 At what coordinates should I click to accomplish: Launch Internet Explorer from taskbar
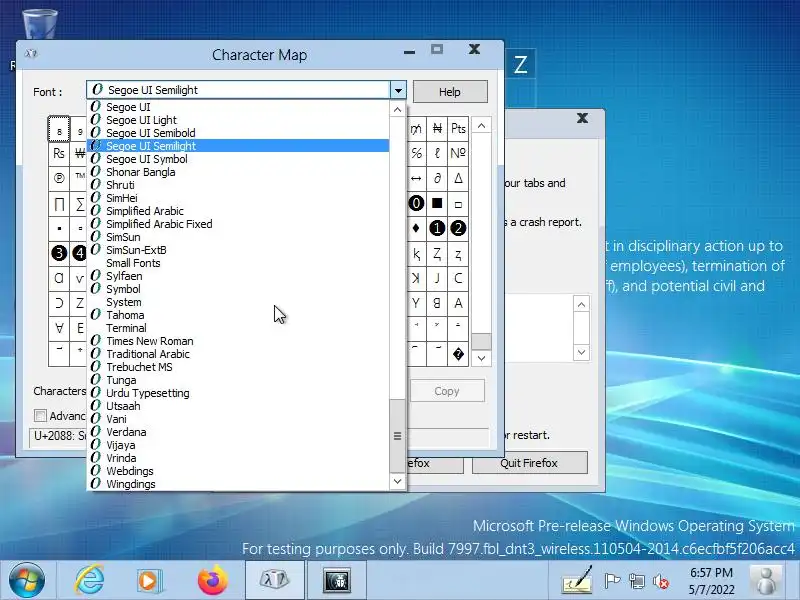click(89, 580)
